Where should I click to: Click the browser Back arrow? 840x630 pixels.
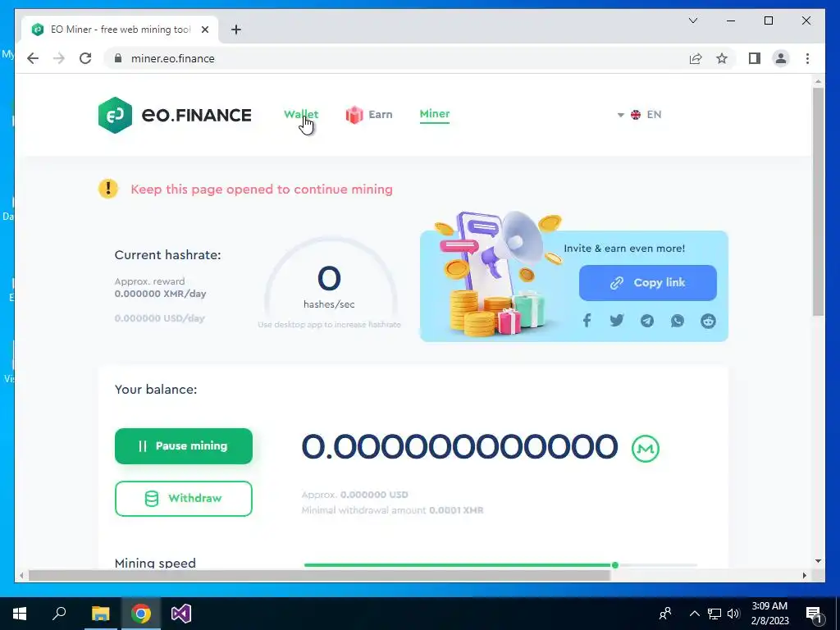click(33, 58)
